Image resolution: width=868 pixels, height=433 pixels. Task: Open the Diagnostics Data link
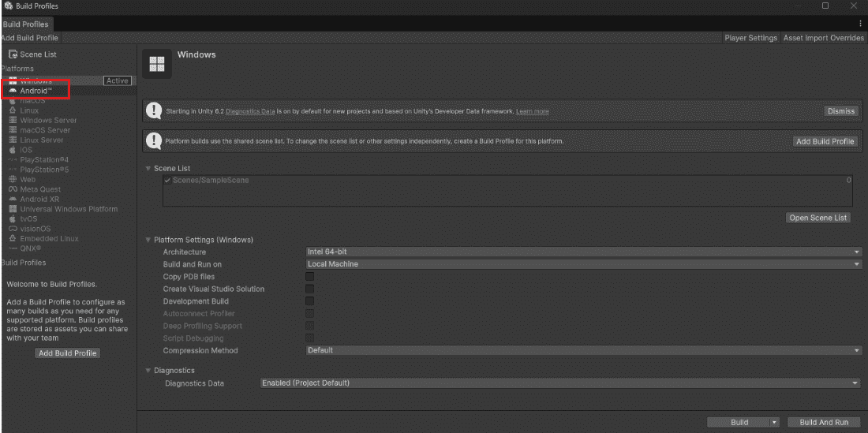pyautogui.click(x=250, y=111)
